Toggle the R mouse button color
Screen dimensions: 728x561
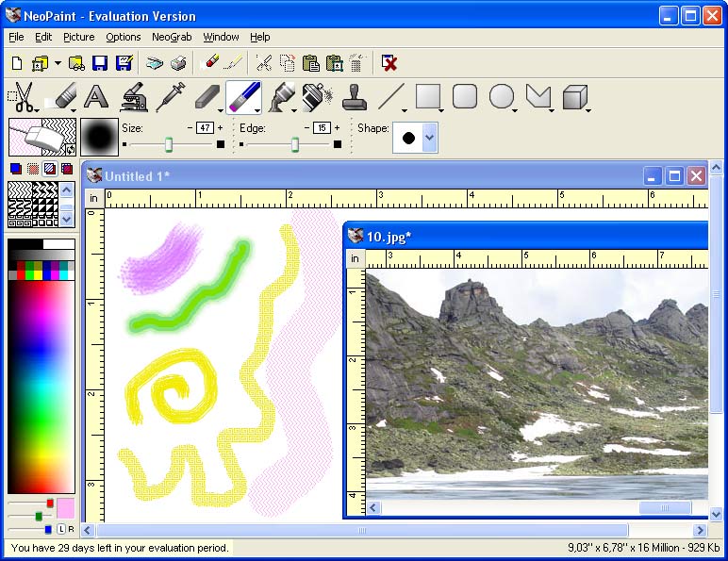coord(71,529)
